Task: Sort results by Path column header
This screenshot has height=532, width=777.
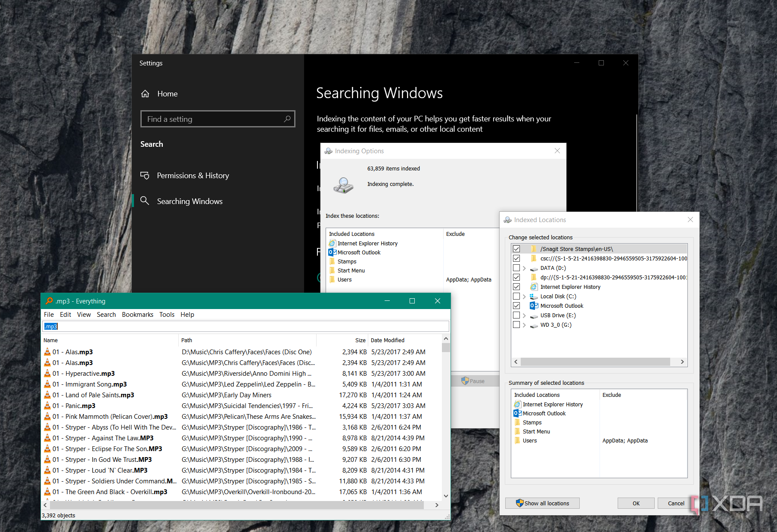Action: click(x=248, y=340)
